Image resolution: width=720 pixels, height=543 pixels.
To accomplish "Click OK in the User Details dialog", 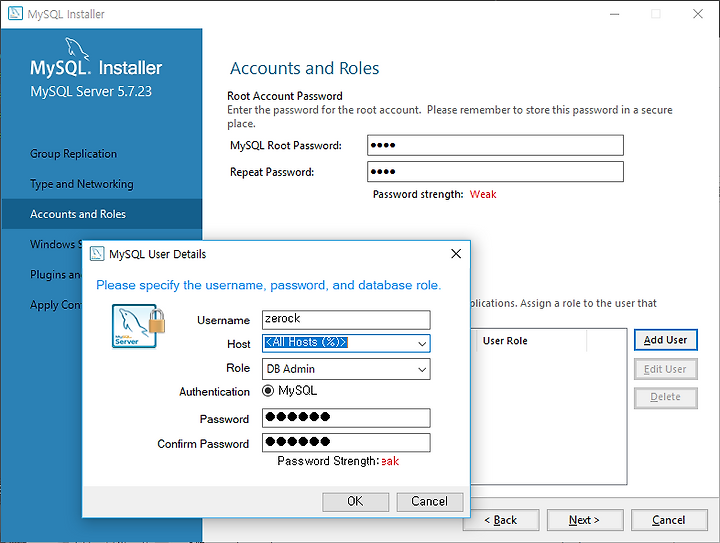I will (x=355, y=501).
